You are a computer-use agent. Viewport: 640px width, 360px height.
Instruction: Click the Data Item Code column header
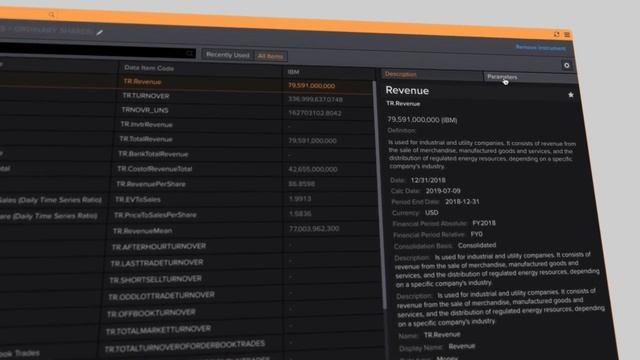[x=149, y=68]
